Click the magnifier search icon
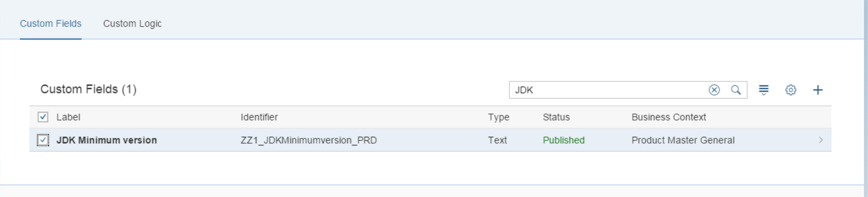868x197 pixels. pyautogui.click(x=736, y=90)
